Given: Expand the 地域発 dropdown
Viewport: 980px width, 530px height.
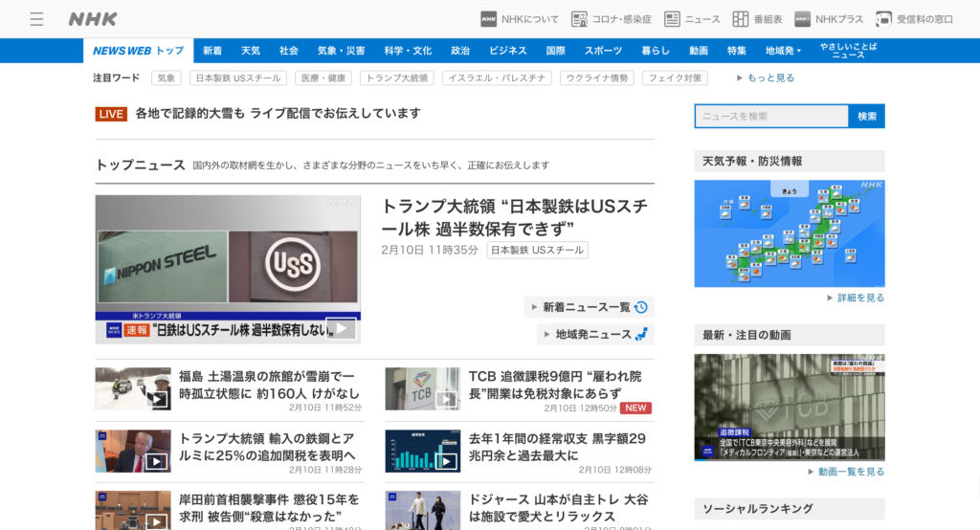Looking at the screenshot, I should point(783,51).
